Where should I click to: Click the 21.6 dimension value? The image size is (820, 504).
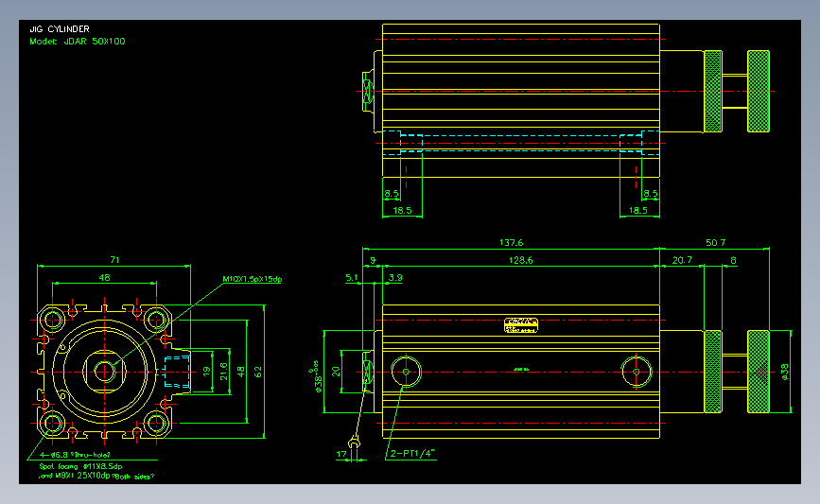[x=223, y=372]
